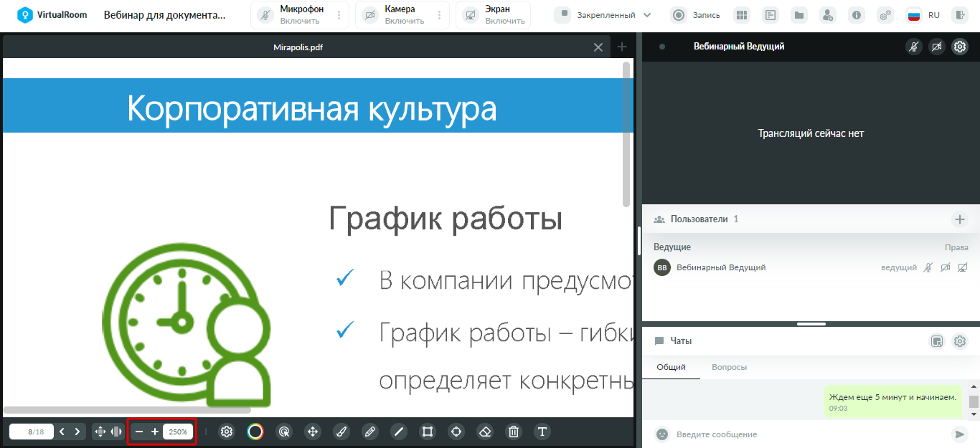Image resolution: width=980 pixels, height=448 pixels.
Task: Toggle the presenter's camera in video panel header
Action: click(x=936, y=47)
